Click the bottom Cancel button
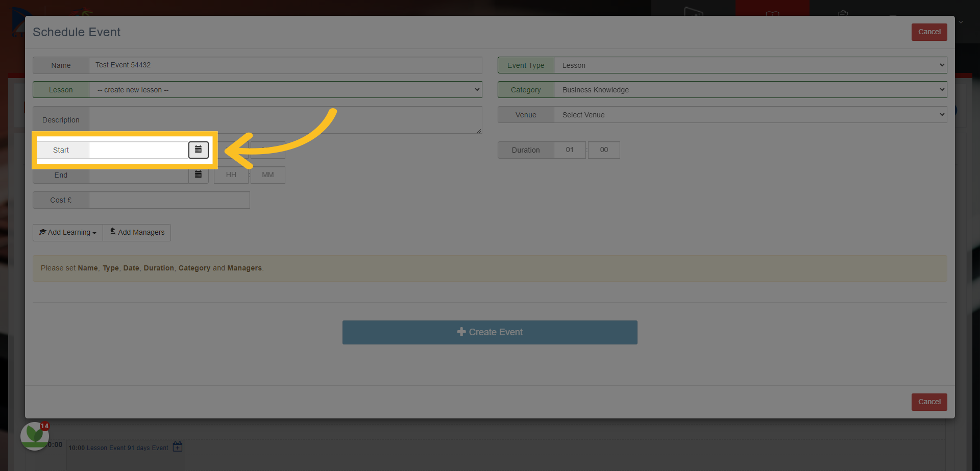The height and width of the screenshot is (471, 980). click(929, 402)
